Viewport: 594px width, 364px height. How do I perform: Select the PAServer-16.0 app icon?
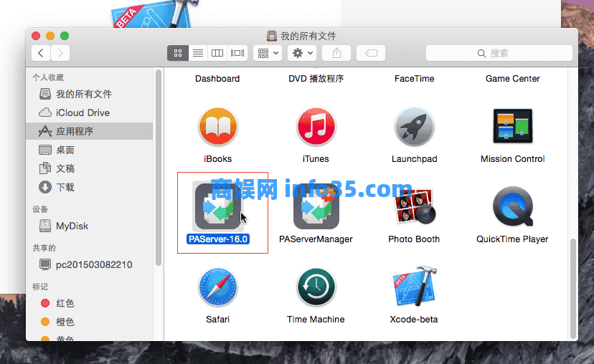coord(217,207)
